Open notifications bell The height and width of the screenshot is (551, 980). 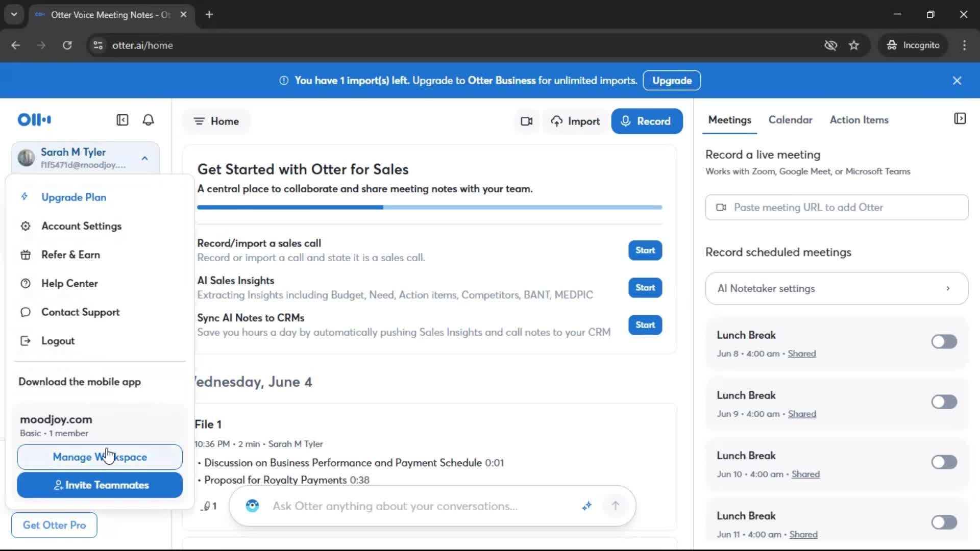click(148, 120)
